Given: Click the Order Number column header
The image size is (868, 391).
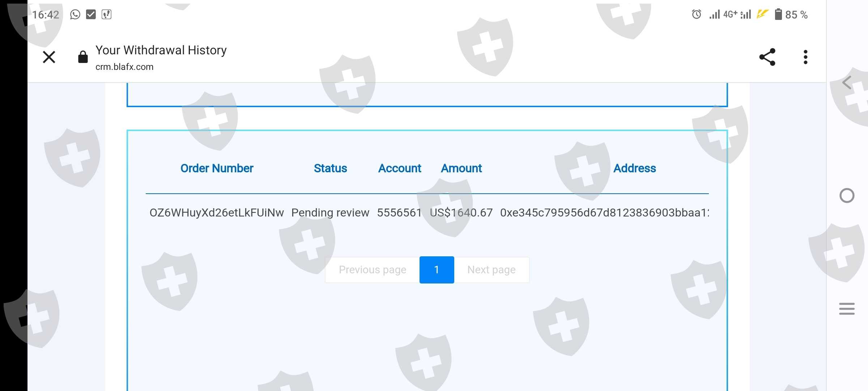Looking at the screenshot, I should [217, 168].
